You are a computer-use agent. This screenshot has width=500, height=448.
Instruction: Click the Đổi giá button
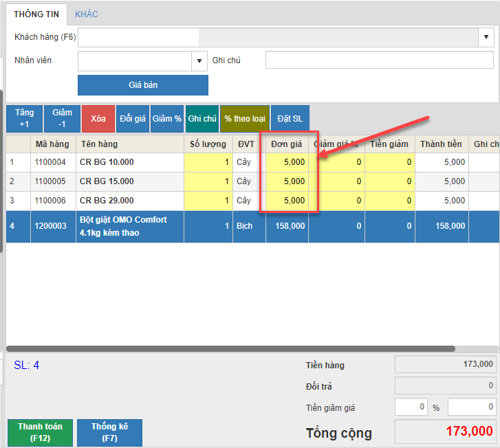pyautogui.click(x=133, y=119)
